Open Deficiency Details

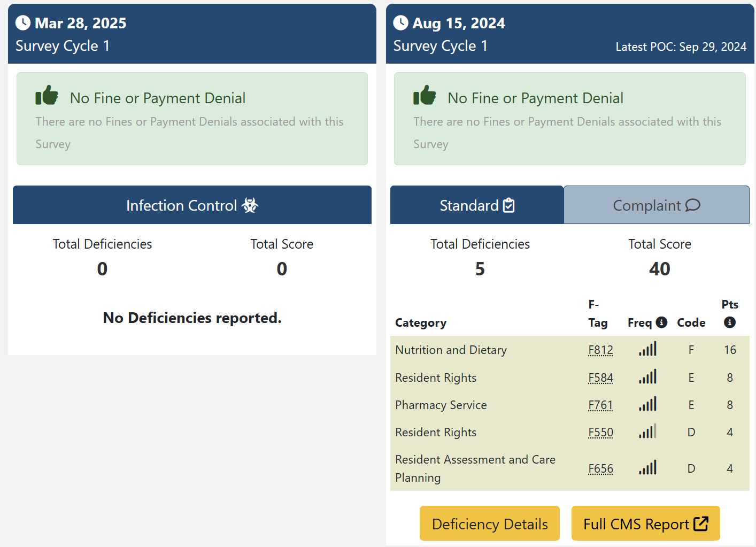(x=489, y=523)
